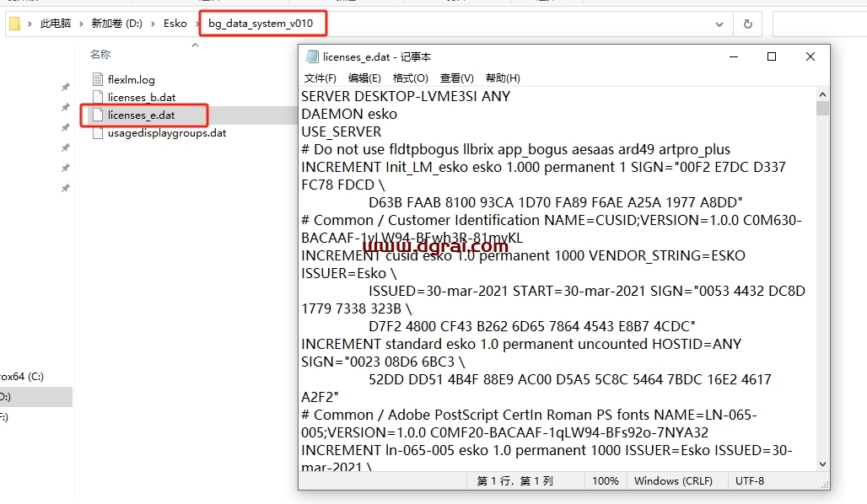
Task: Click the "licenses_e.dat - 记事本" window title
Action: pyautogui.click(x=376, y=56)
